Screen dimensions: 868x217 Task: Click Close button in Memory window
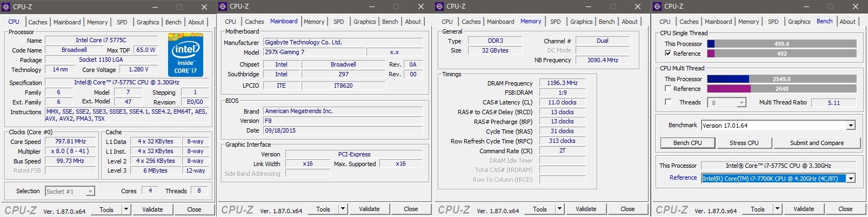627,209
